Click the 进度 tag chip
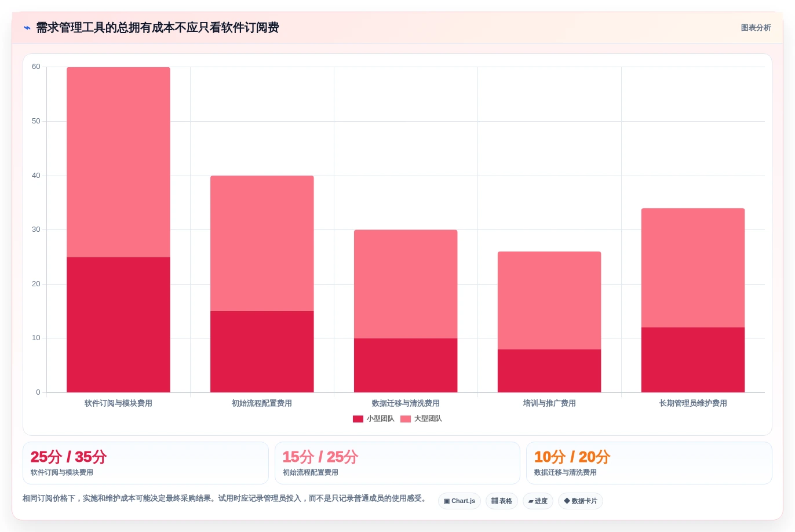Image resolution: width=795 pixels, height=532 pixels. 538,501
